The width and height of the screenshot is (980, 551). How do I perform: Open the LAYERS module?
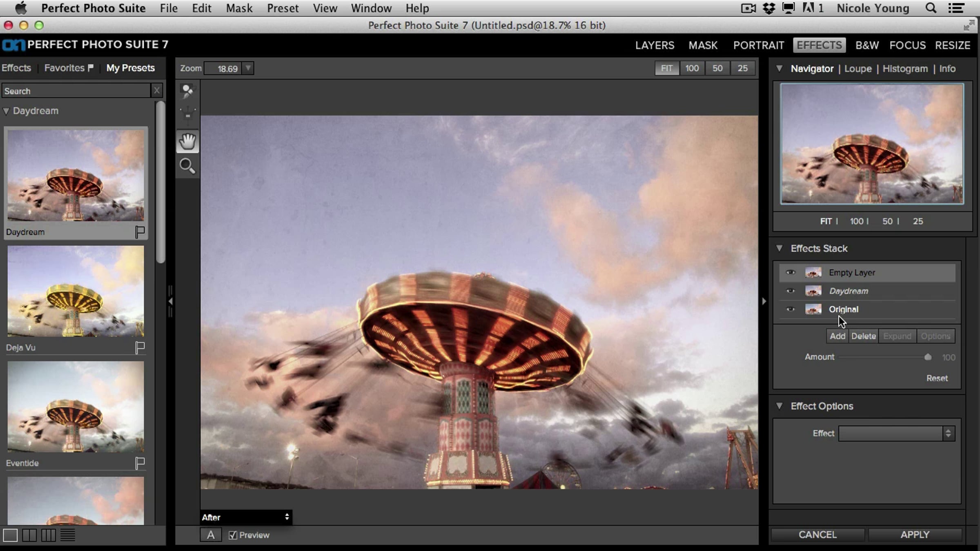655,45
